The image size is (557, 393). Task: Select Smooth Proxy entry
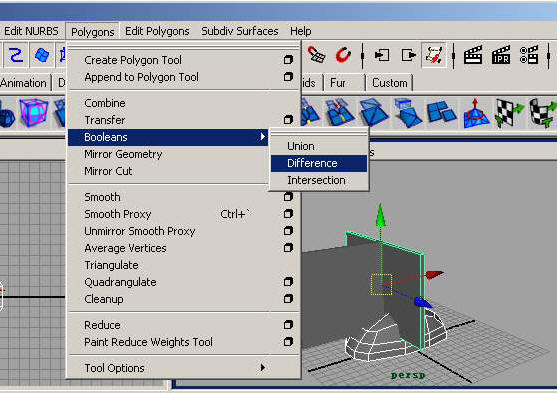click(x=118, y=214)
